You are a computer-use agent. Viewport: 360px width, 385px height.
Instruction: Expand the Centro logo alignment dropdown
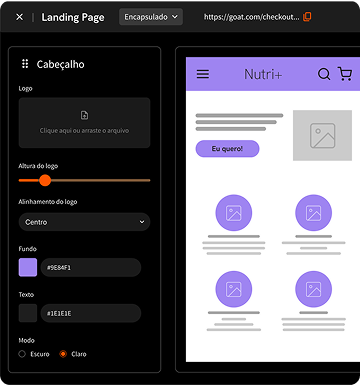tap(84, 222)
